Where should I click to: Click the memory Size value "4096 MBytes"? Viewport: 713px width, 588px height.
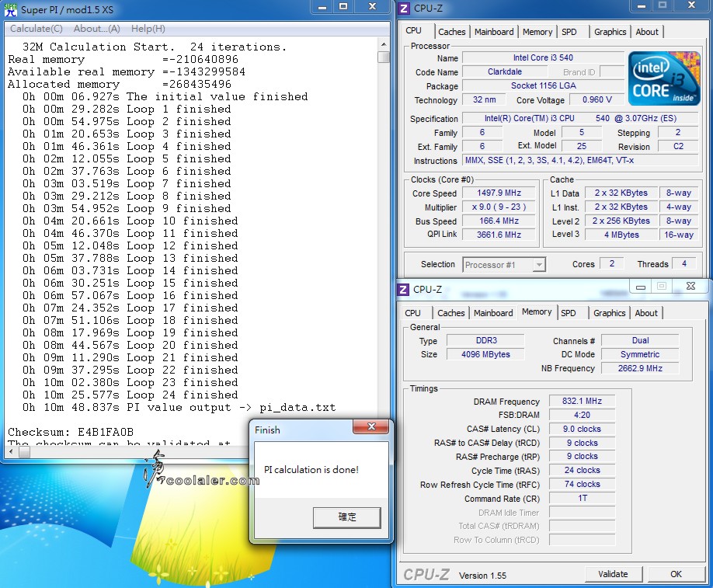tap(485, 354)
